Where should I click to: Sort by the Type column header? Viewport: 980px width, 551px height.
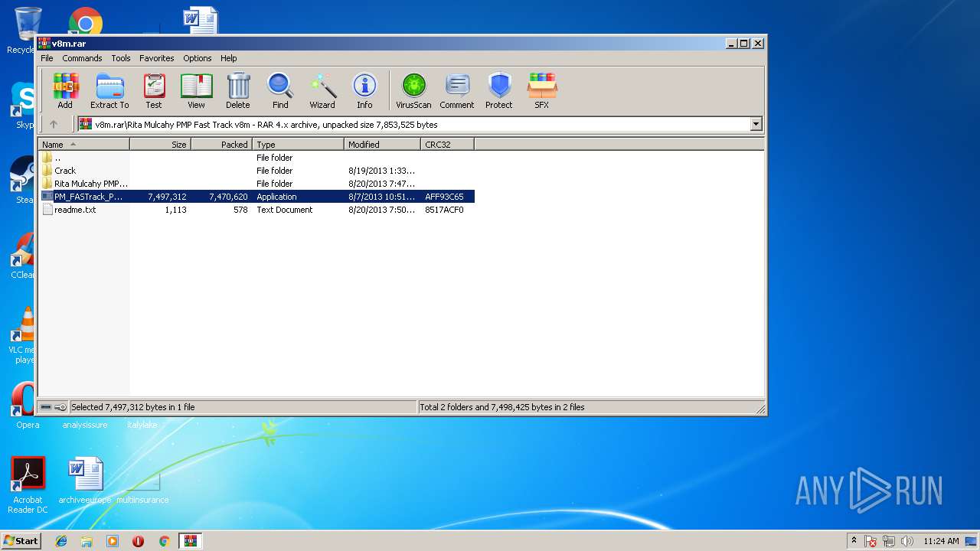[298, 144]
